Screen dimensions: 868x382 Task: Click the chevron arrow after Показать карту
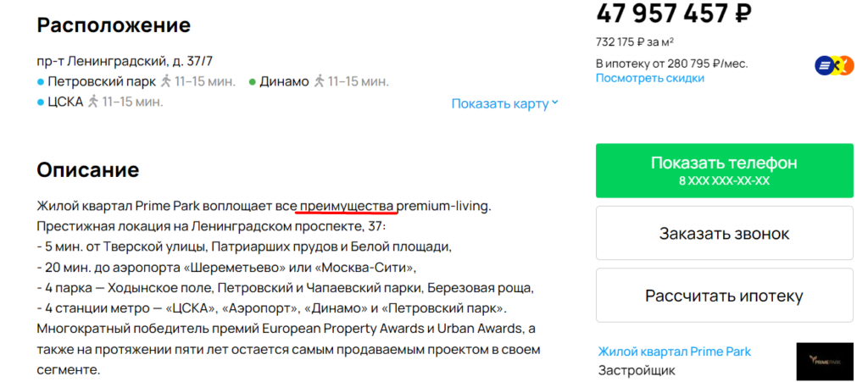coord(555,102)
